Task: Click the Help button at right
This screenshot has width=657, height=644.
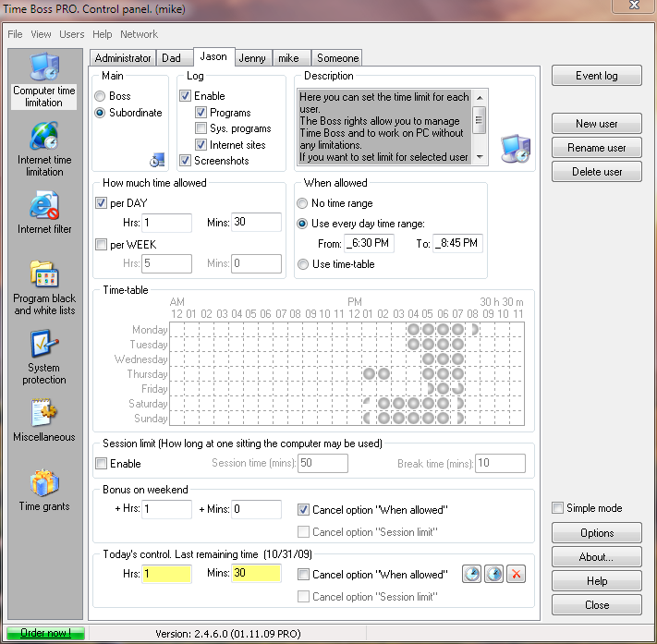Action: tap(597, 581)
